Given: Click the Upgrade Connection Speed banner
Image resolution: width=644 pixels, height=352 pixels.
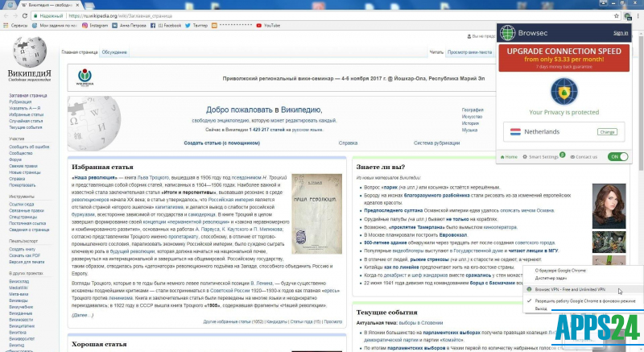Looking at the screenshot, I should [x=563, y=57].
